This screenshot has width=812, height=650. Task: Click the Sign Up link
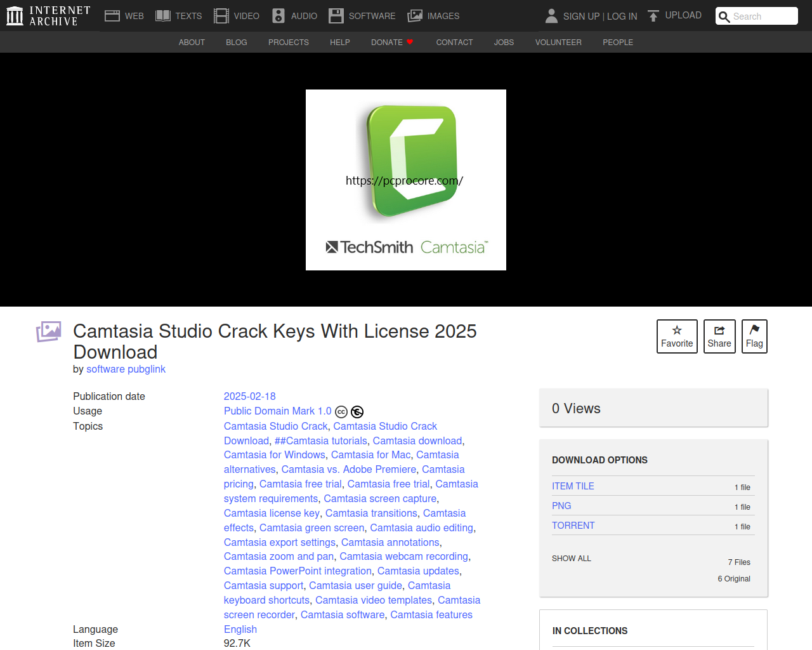(581, 17)
